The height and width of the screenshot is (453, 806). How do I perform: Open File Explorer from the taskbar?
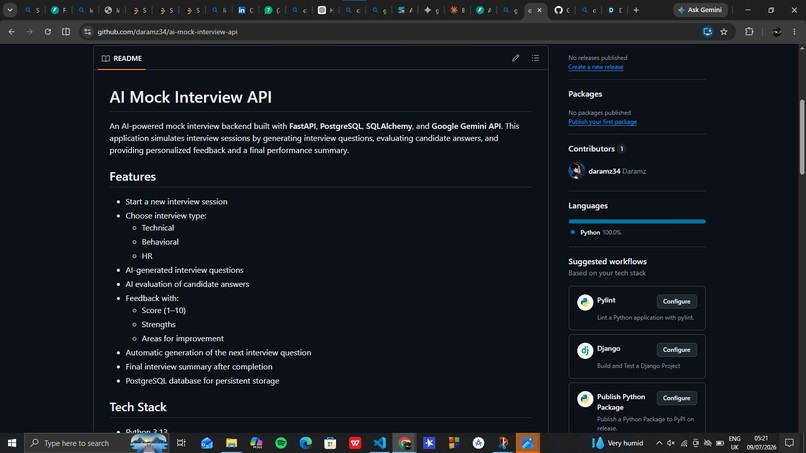point(231,443)
